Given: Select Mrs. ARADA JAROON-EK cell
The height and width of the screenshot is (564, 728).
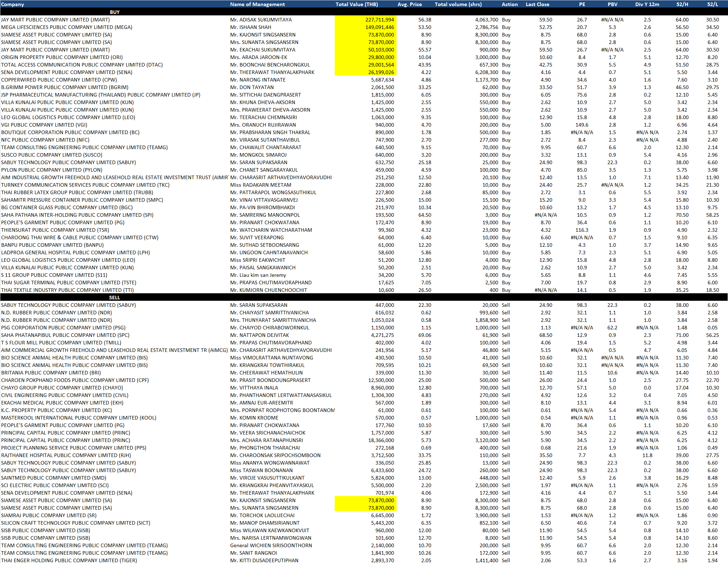Looking at the screenshot, I should pyautogui.click(x=259, y=57).
